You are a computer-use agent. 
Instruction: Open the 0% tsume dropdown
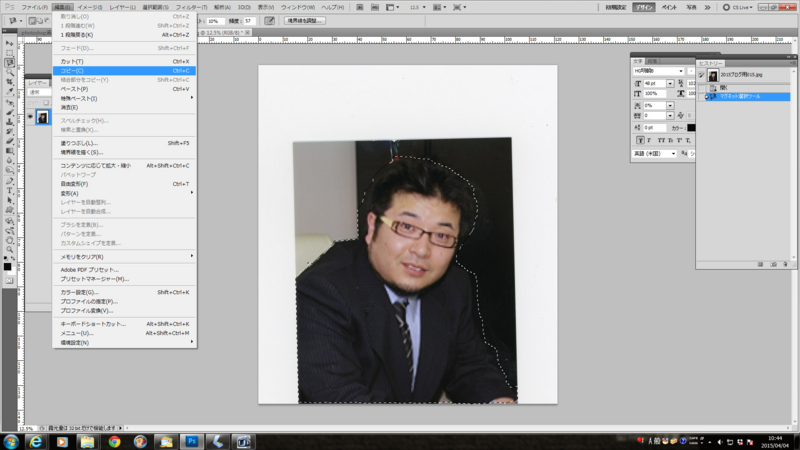click(670, 106)
